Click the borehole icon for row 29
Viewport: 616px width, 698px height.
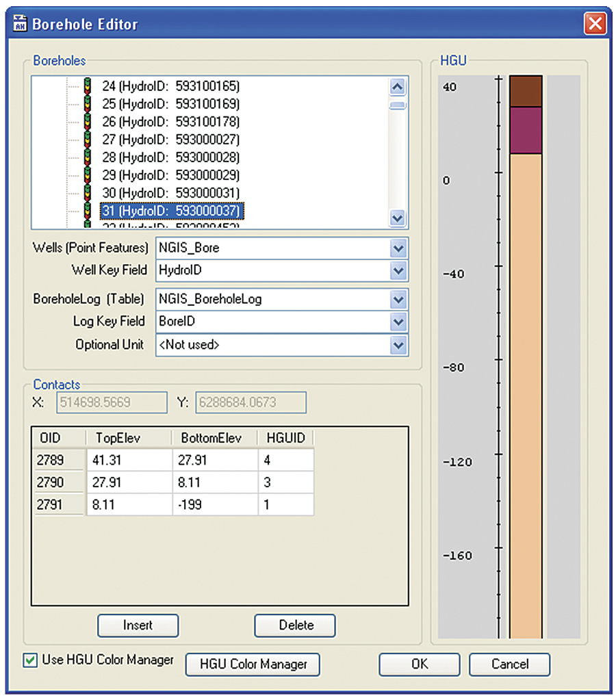click(87, 174)
